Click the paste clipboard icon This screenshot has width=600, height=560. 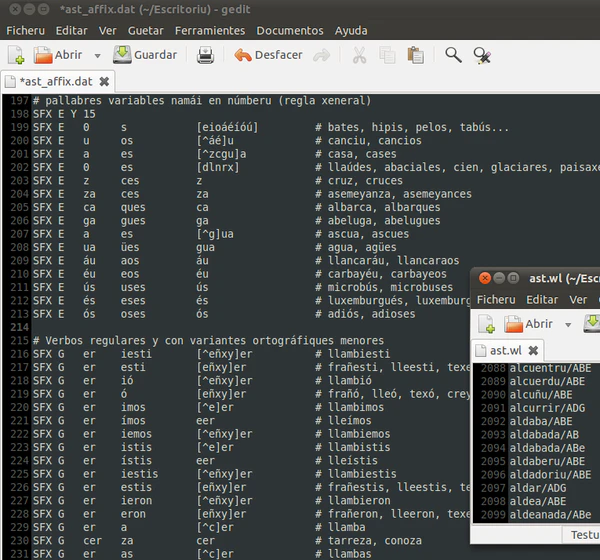pos(416,55)
